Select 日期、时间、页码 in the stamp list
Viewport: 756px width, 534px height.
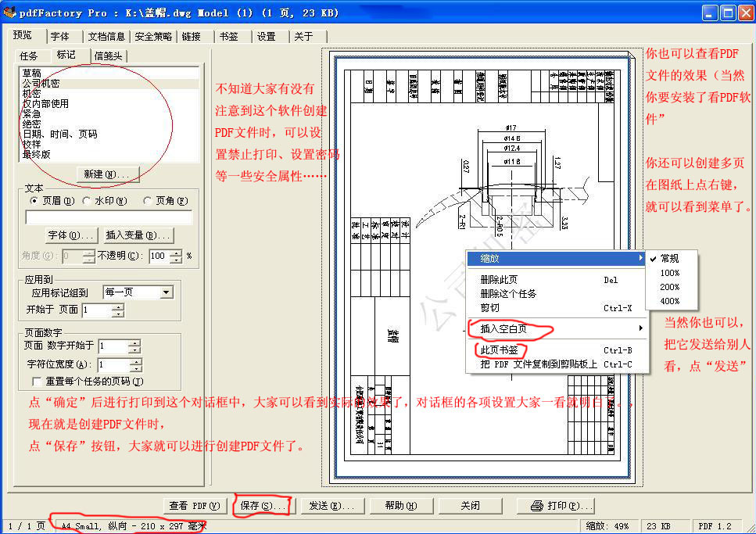click(109, 134)
